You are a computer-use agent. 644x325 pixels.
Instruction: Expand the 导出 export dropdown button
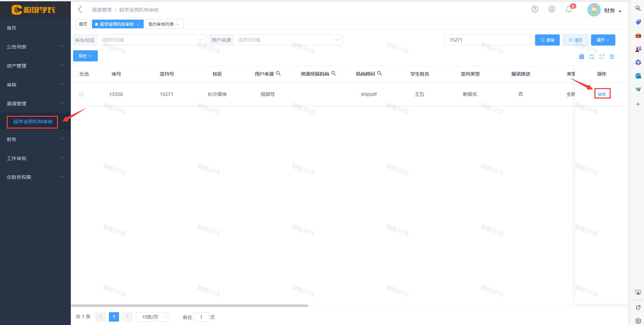tap(85, 56)
